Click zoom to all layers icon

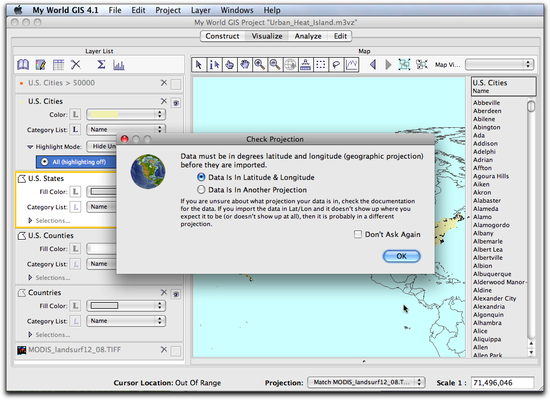(404, 65)
